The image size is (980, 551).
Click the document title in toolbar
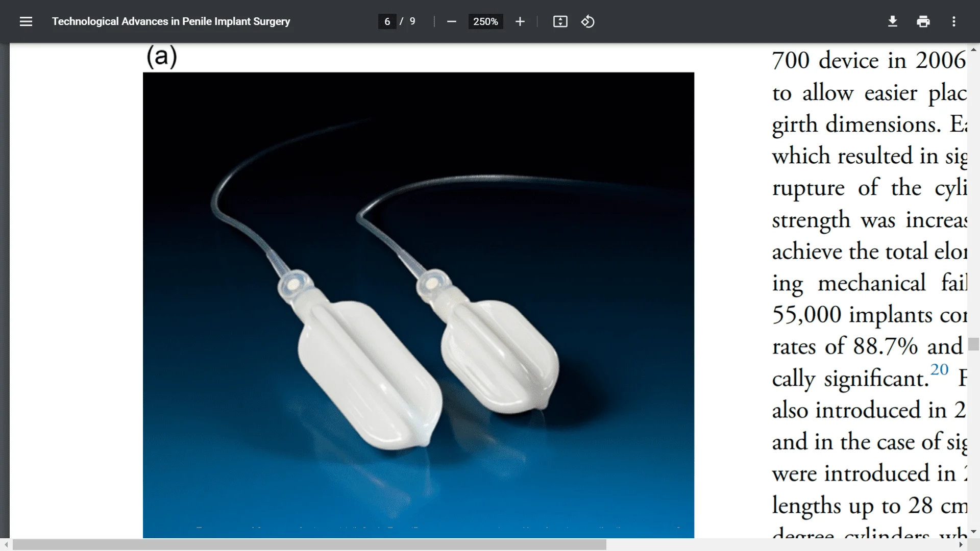(171, 21)
